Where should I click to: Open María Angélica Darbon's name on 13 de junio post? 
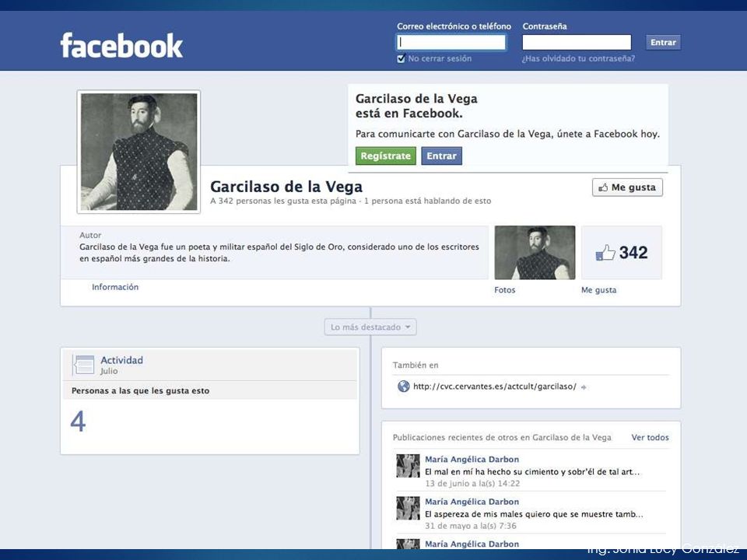472,460
